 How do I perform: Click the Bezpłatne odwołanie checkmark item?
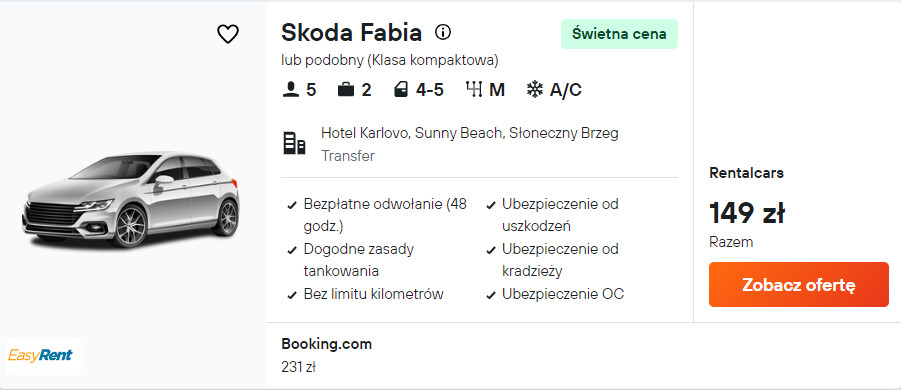pyautogui.click(x=378, y=215)
